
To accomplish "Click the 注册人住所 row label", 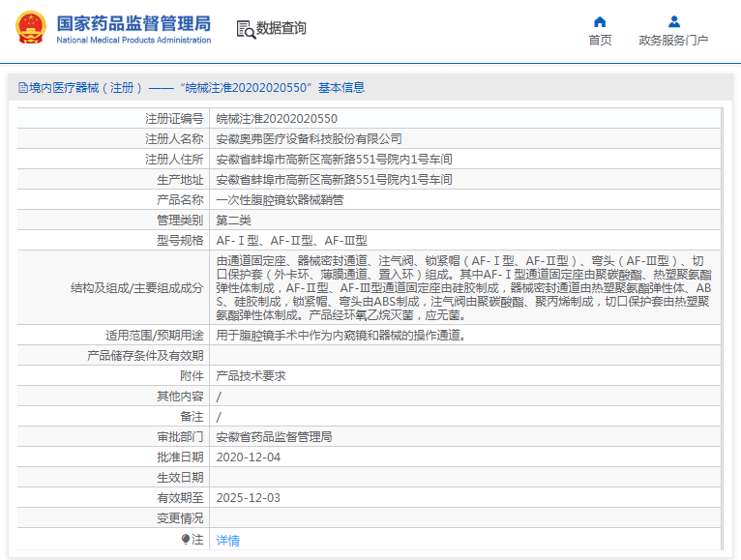I will pyautogui.click(x=174, y=160).
